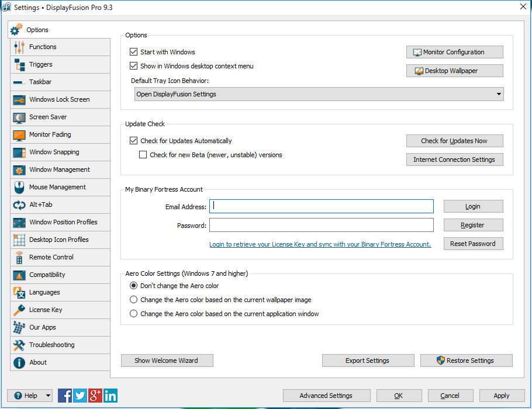Select the Monitor Fading sidebar icon

point(19,134)
